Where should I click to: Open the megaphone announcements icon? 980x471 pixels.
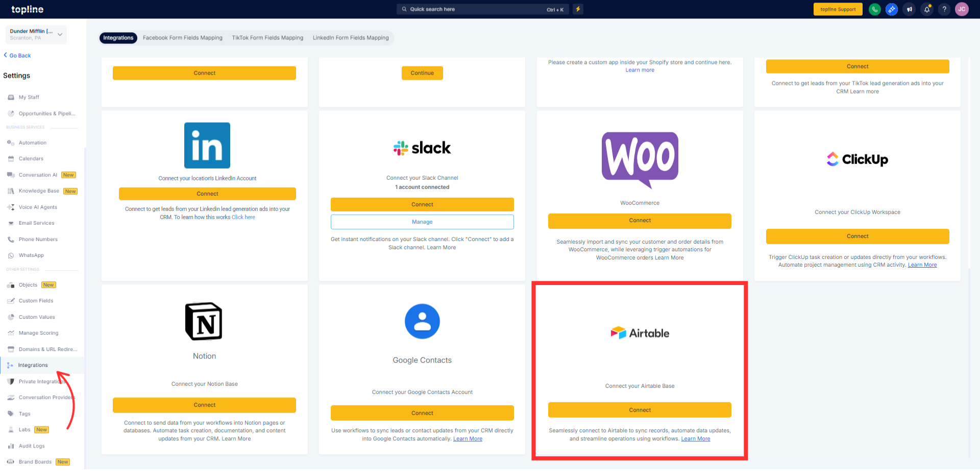pyautogui.click(x=909, y=9)
